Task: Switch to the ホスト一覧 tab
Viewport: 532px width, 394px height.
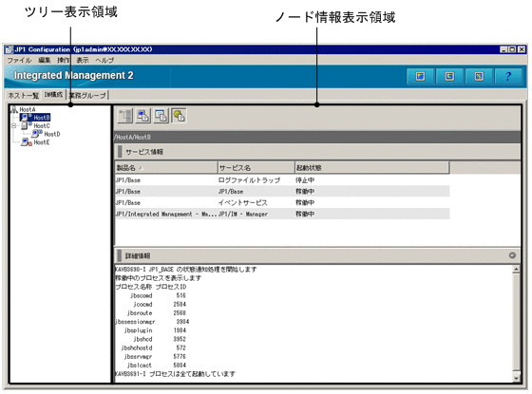Action: [x=24, y=95]
